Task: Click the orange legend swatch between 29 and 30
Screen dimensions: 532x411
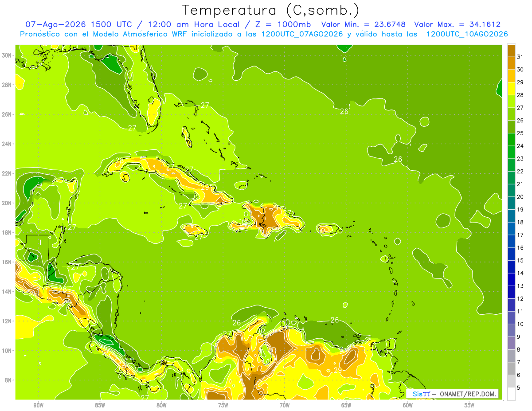Action: point(511,76)
